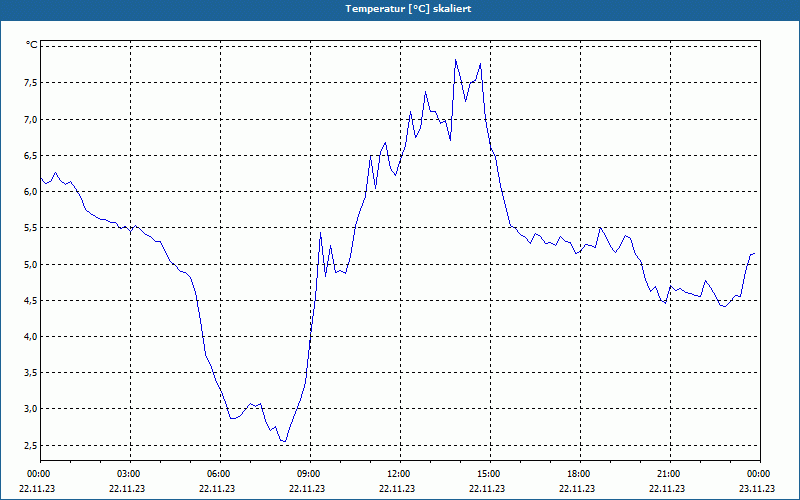Click the 12:00 time axis label

401,474
